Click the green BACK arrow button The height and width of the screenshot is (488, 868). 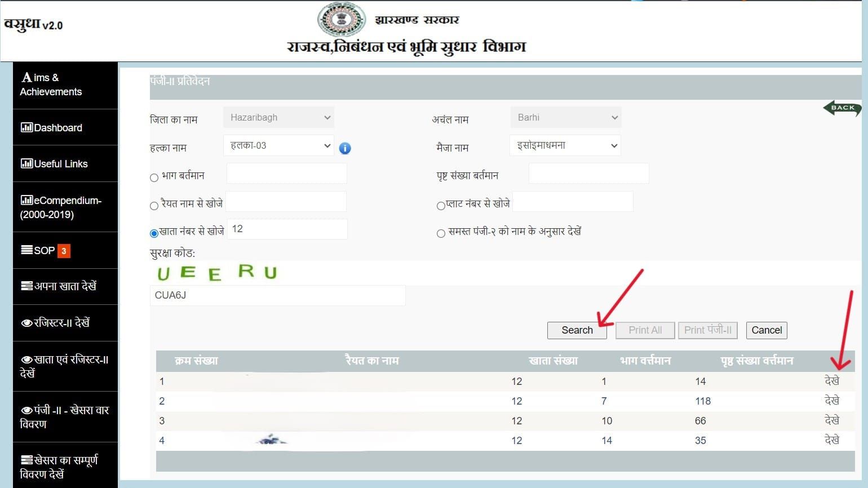842,108
